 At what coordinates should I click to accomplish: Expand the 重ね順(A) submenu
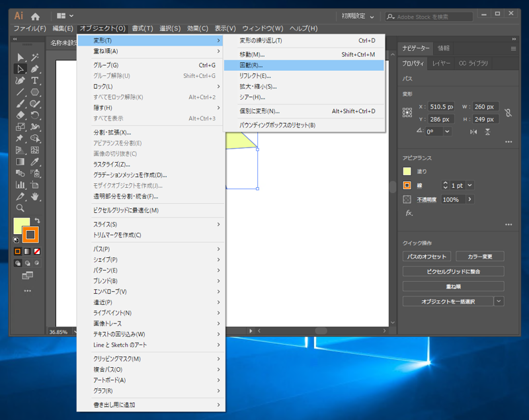coord(151,52)
